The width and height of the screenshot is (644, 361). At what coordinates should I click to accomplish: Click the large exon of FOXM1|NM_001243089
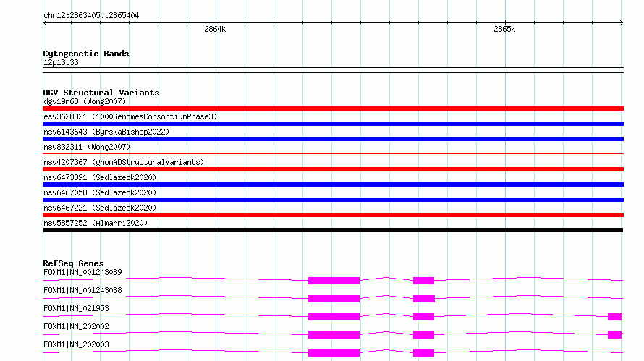tap(334, 281)
